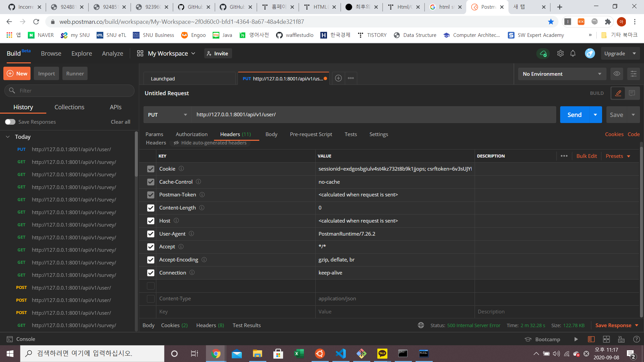Screen dimensions: 644x362
Task: Open Console from the bottom bar
Action: point(21,339)
